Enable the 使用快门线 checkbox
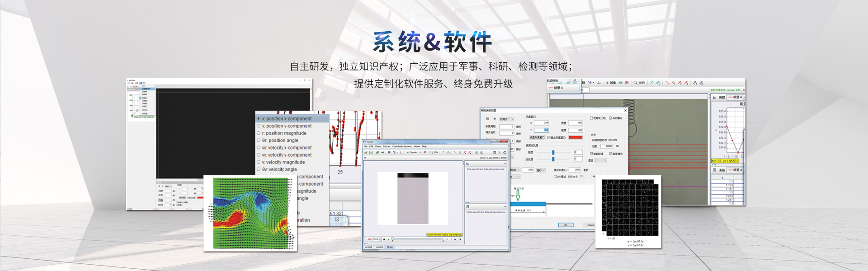This screenshot has height=271, width=868. click(x=591, y=118)
